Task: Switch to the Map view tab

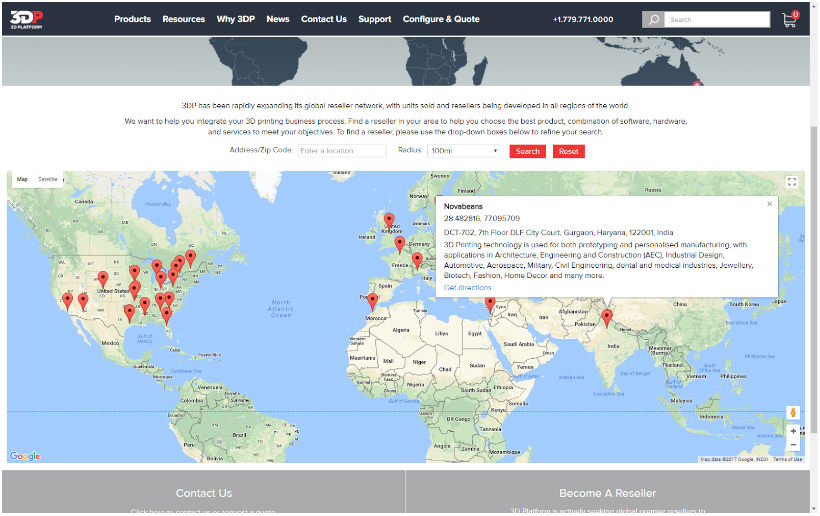Action: [22, 179]
